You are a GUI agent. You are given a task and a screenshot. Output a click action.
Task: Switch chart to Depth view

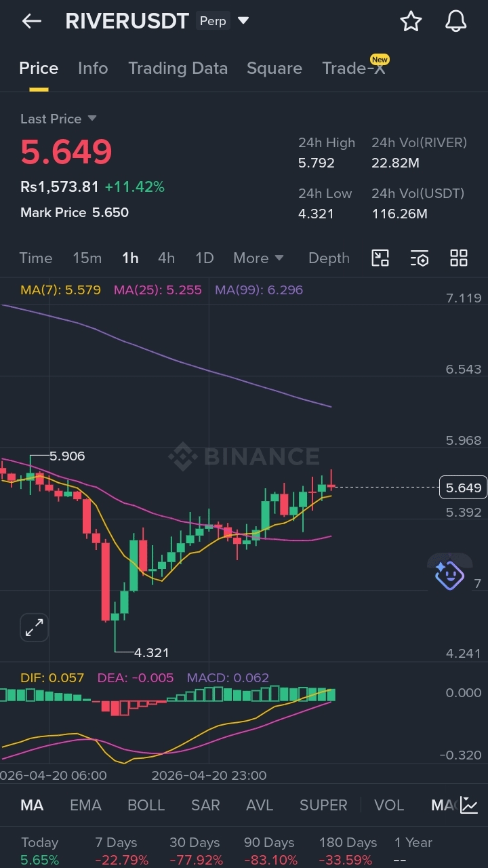pos(329,258)
